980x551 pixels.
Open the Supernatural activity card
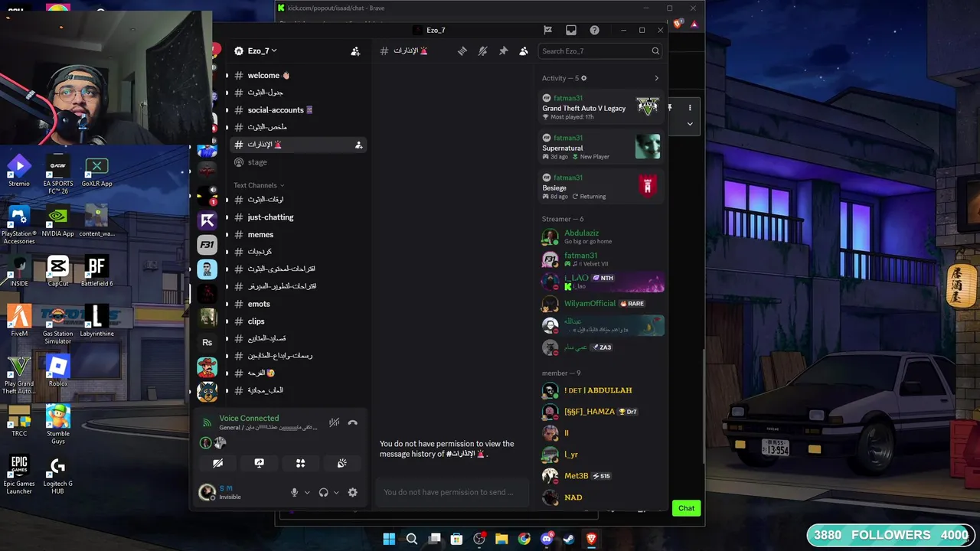[x=601, y=146]
